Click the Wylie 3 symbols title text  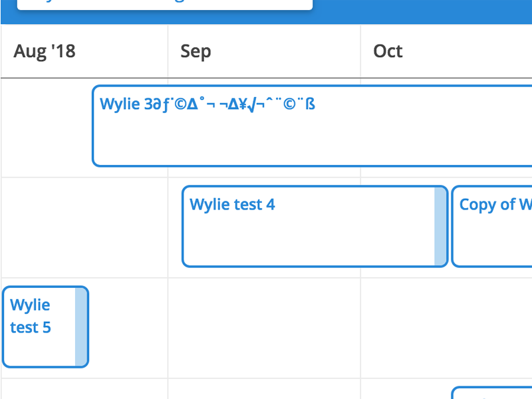tap(207, 104)
